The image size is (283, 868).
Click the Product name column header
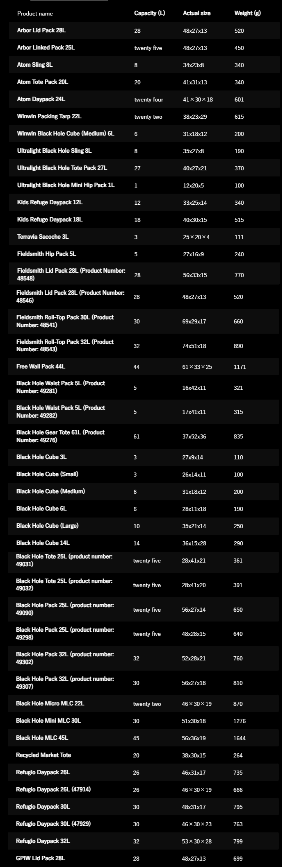coord(35,14)
